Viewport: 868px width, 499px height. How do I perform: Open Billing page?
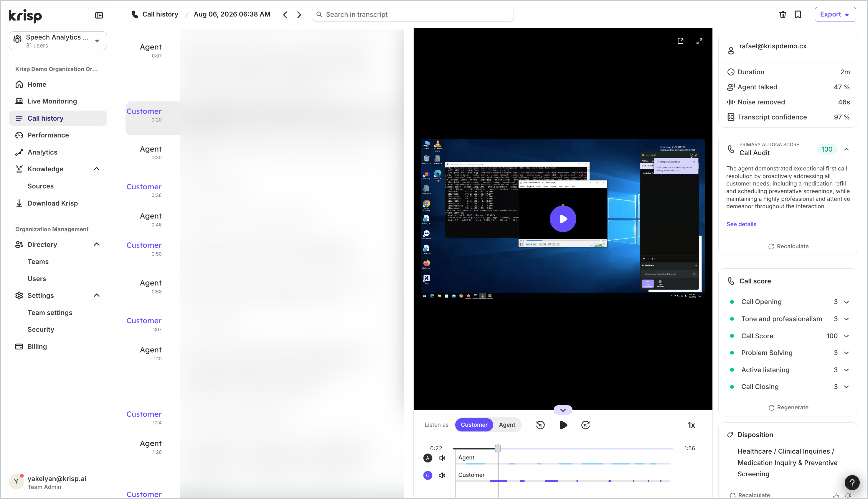(57, 347)
